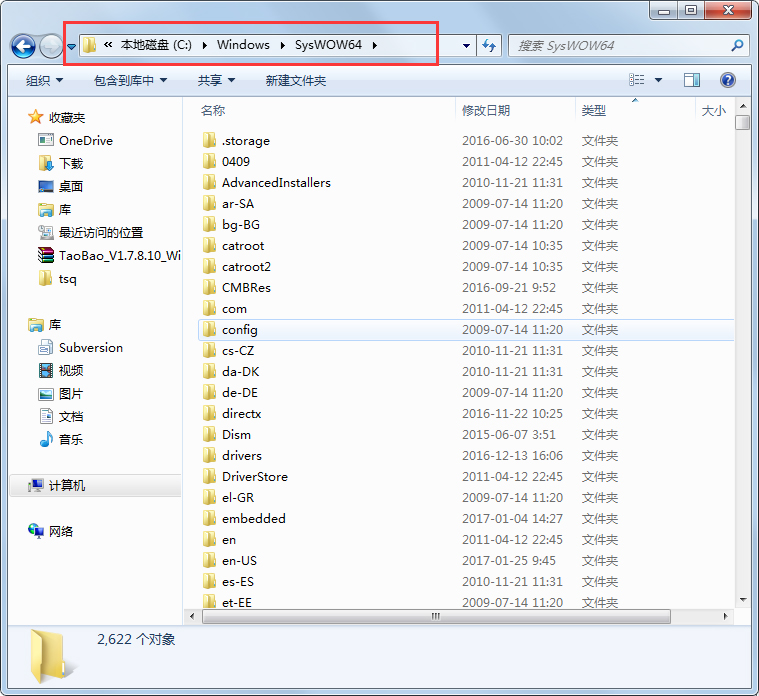Open OneDrive in the favorites sidebar
Image resolution: width=759 pixels, height=696 pixels.
[x=85, y=141]
